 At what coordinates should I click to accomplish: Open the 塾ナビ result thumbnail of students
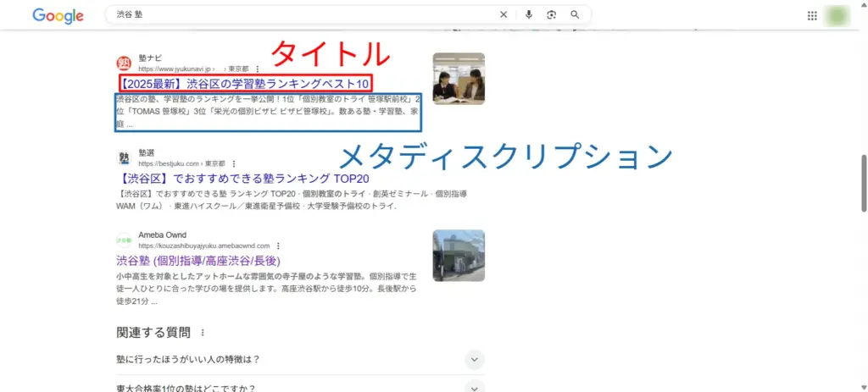point(459,79)
